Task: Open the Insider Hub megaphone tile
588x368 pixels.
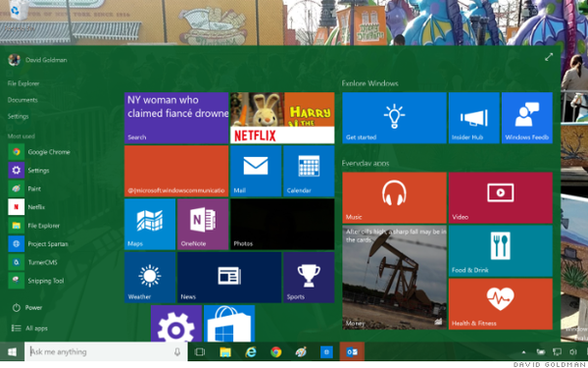Action: (x=474, y=118)
